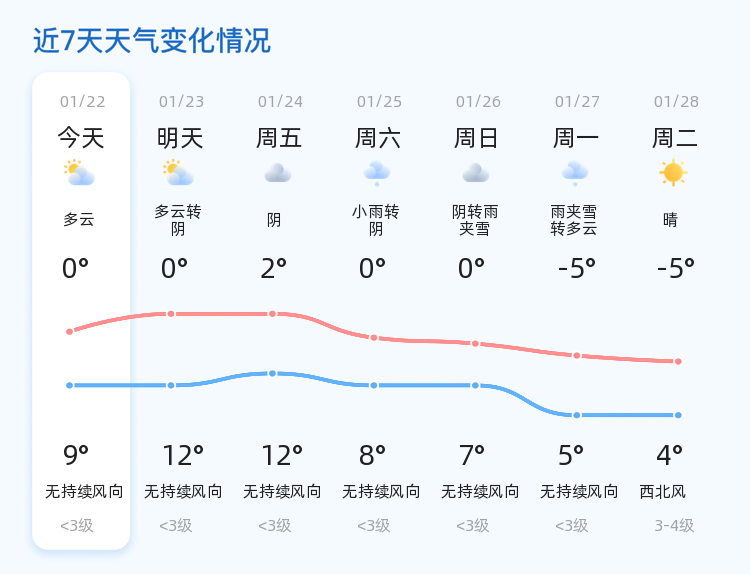Select the 今天 day column

(x=81, y=138)
